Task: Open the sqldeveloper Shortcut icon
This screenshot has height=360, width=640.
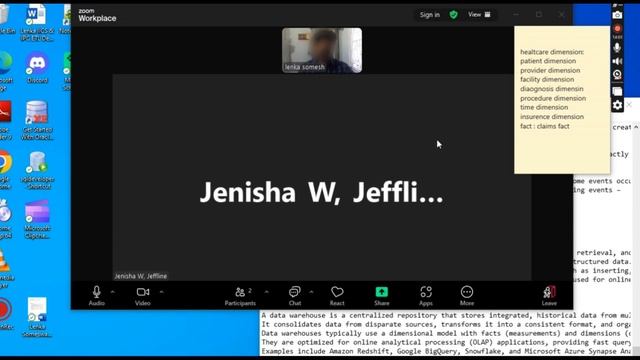Action: pyautogui.click(x=37, y=171)
